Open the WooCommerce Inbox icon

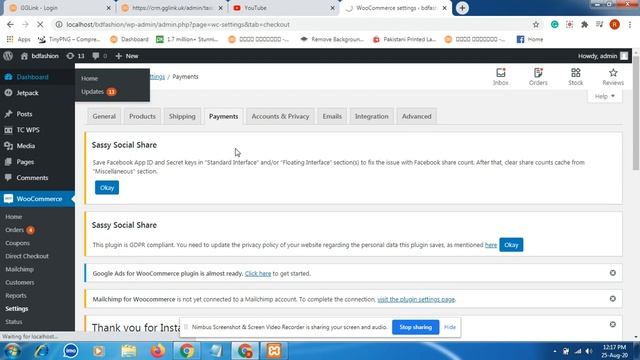coord(500,77)
